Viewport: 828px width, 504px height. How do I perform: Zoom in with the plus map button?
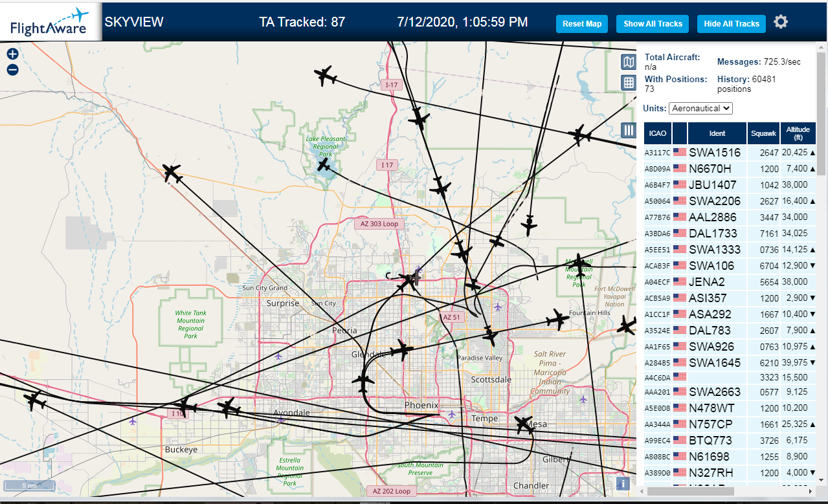coord(12,54)
